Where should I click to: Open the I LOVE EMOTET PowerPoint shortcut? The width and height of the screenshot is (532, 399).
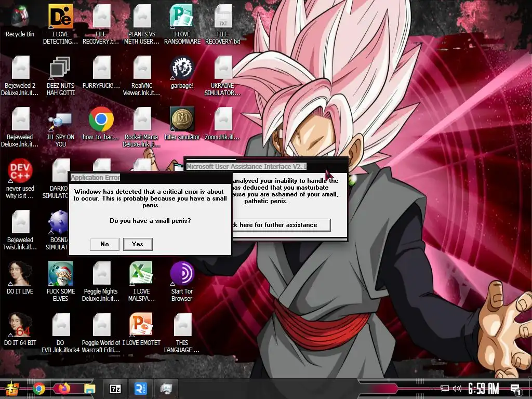(142, 330)
